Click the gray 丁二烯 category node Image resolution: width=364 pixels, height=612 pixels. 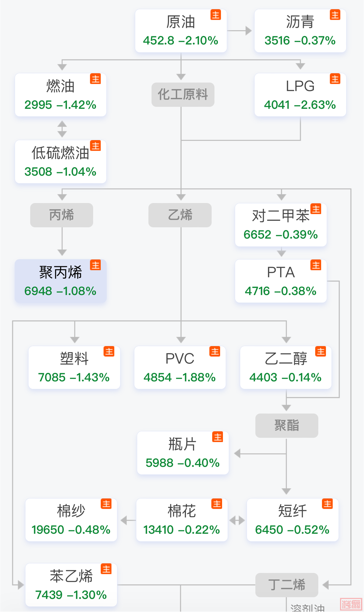287,585
